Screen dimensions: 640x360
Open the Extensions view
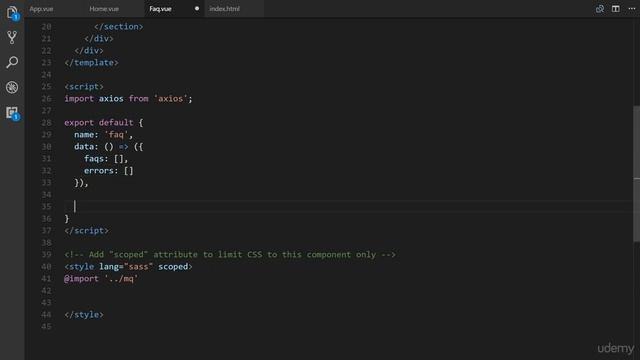(x=12, y=113)
